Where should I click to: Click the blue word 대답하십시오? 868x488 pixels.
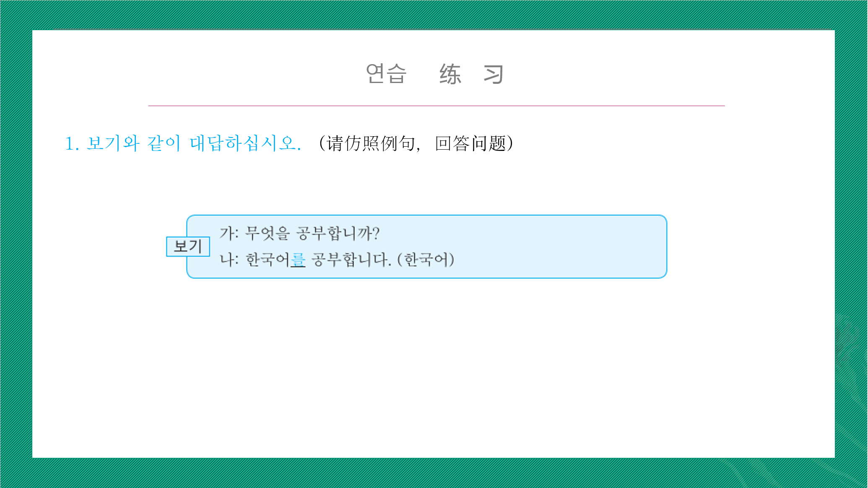click(x=245, y=143)
